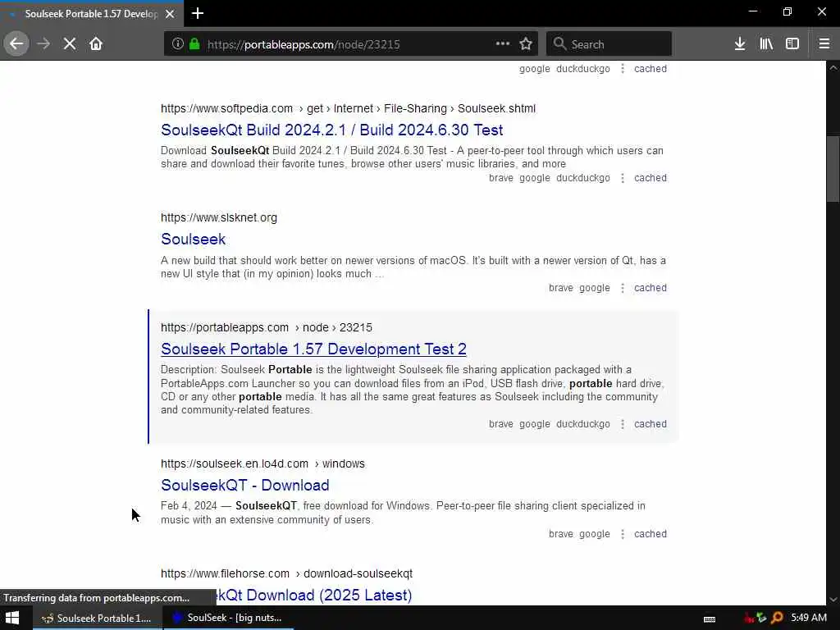Show site information icon in address bar
Screen dimensions: 840x630
coord(178,44)
